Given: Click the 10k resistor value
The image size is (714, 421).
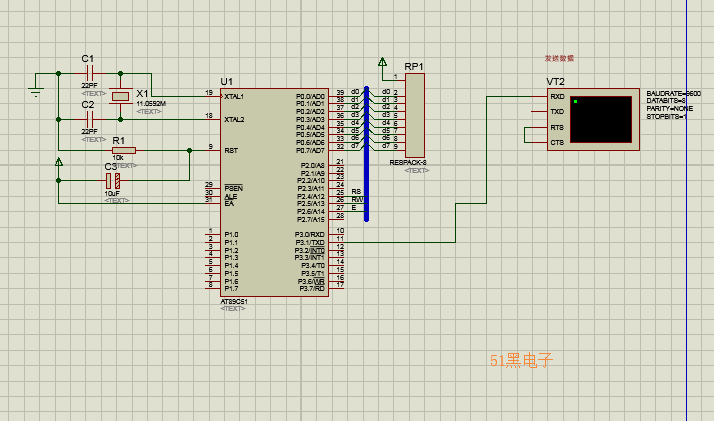Looking at the screenshot, I should tap(117, 158).
